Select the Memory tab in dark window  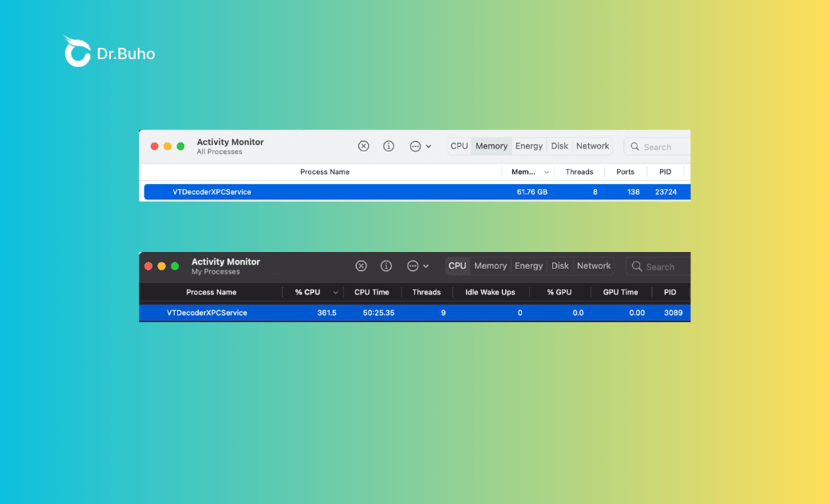pyautogui.click(x=490, y=266)
